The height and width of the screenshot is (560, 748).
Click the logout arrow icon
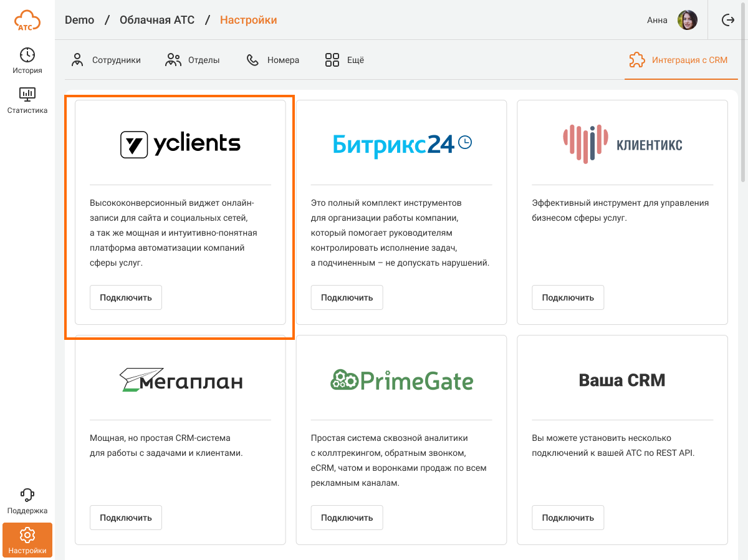pyautogui.click(x=728, y=20)
